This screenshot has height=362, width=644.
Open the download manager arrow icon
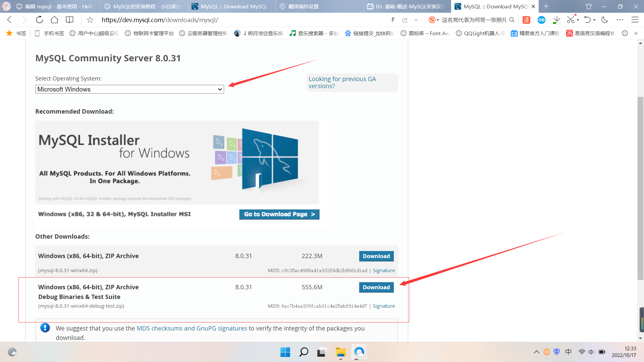pos(556,20)
